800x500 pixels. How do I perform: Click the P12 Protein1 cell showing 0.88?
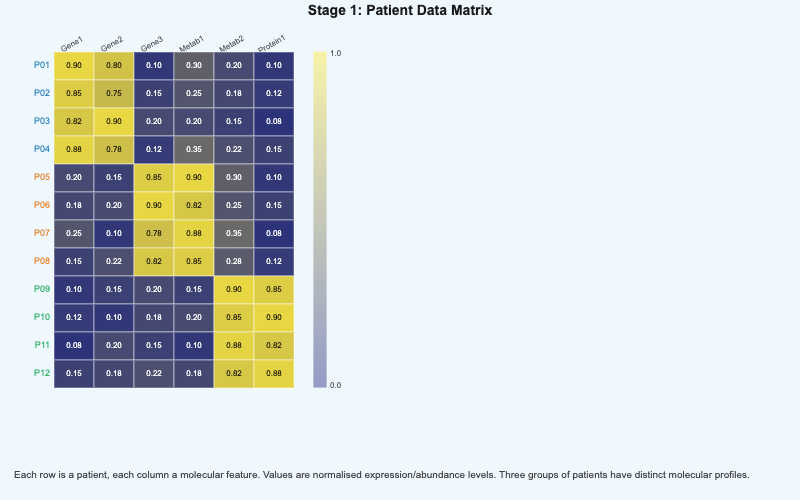point(274,373)
